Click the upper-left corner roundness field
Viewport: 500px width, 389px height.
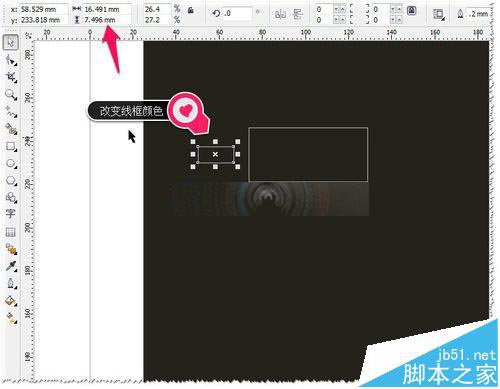(x=323, y=9)
